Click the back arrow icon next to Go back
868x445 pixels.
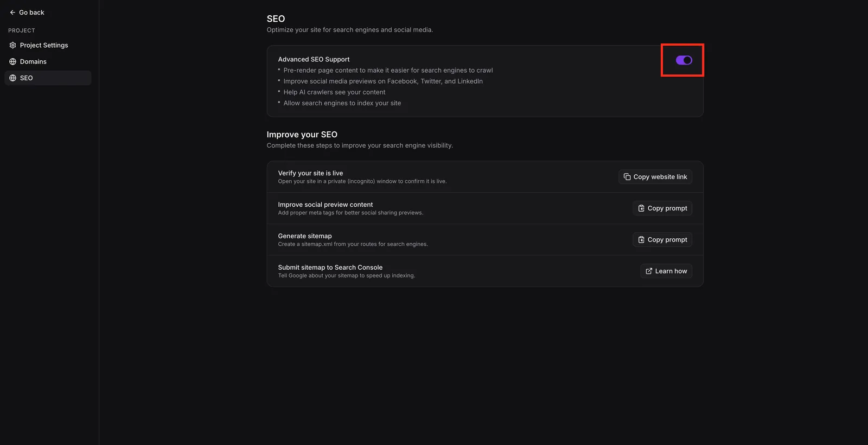pos(12,12)
